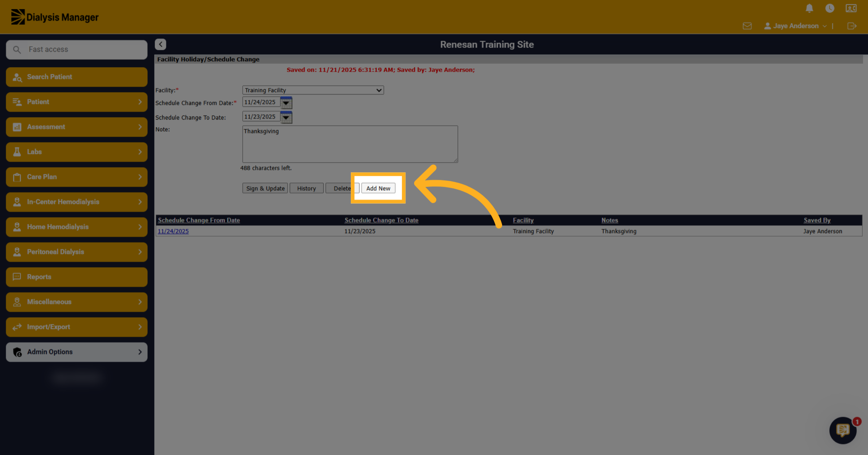The image size is (868, 455).
Task: Open the mail envelope icon
Action: pos(747,26)
